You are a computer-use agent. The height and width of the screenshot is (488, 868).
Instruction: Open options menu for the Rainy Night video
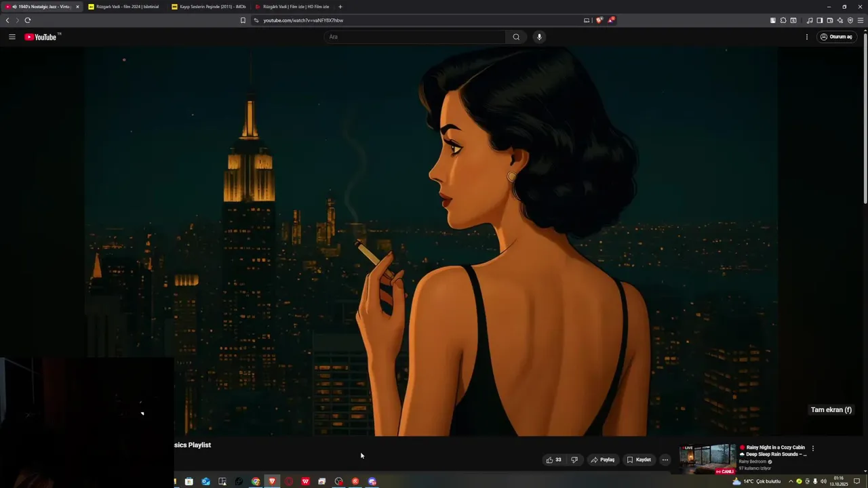[812, 448]
